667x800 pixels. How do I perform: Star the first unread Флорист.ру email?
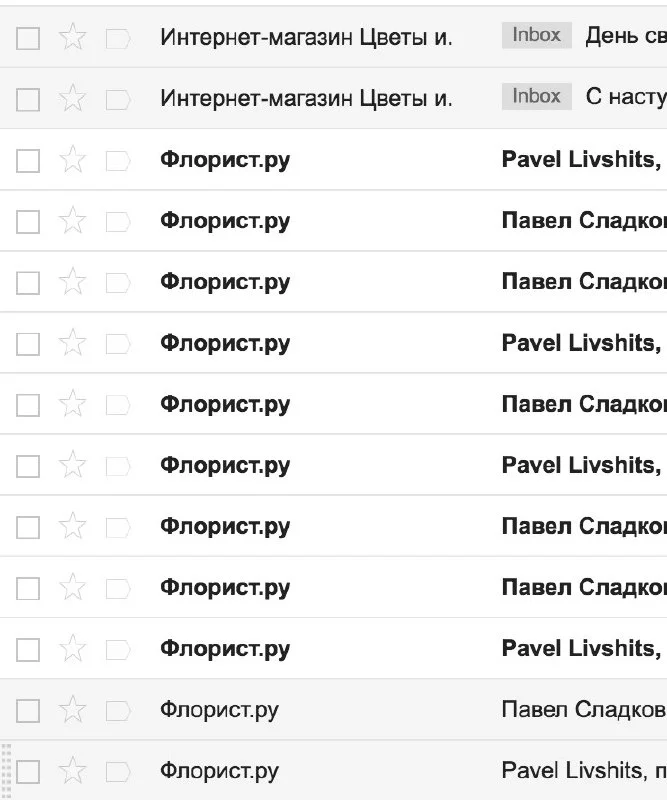[x=72, y=160]
